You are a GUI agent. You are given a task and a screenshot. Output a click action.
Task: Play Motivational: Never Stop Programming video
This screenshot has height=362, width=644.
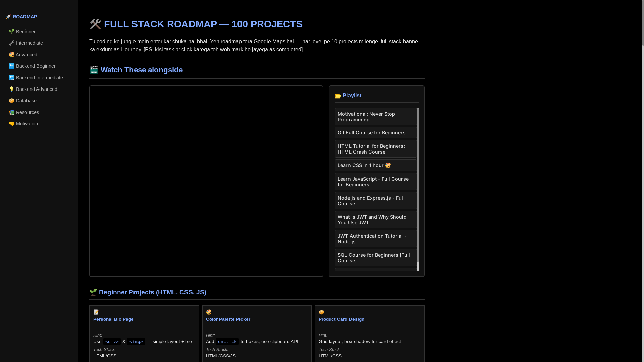(376, 117)
